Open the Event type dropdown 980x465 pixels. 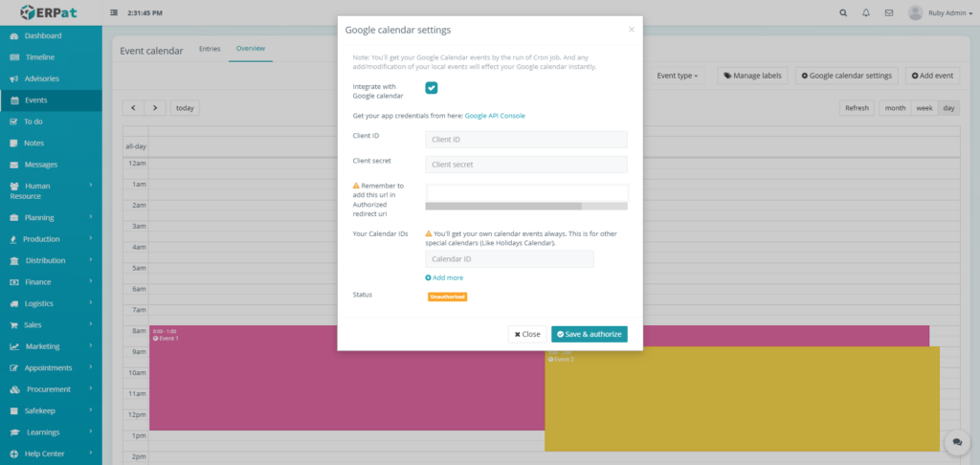(x=678, y=76)
